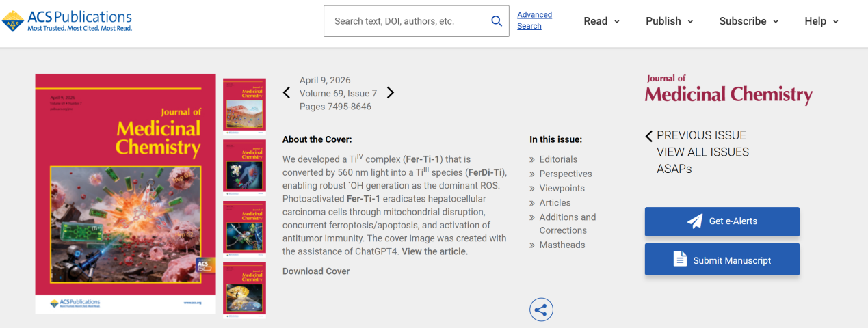Select the first small cover thumbnail
The width and height of the screenshot is (868, 328).
(244, 105)
